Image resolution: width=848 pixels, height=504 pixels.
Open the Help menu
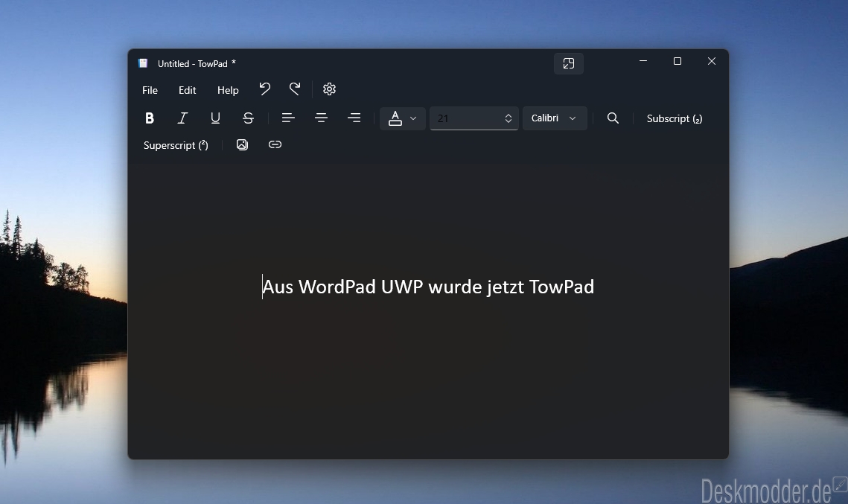pyautogui.click(x=228, y=90)
